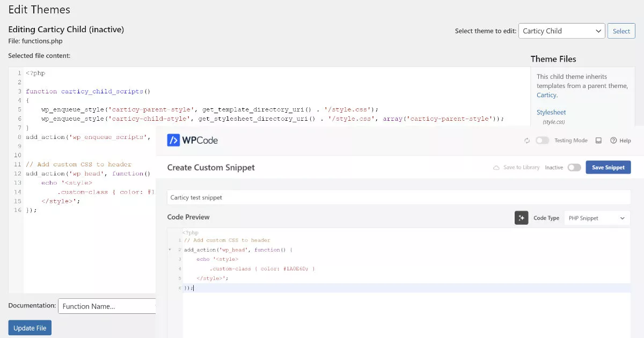Open the Stylesheet file in Theme Files
The height and width of the screenshot is (338, 644).
pyautogui.click(x=551, y=112)
